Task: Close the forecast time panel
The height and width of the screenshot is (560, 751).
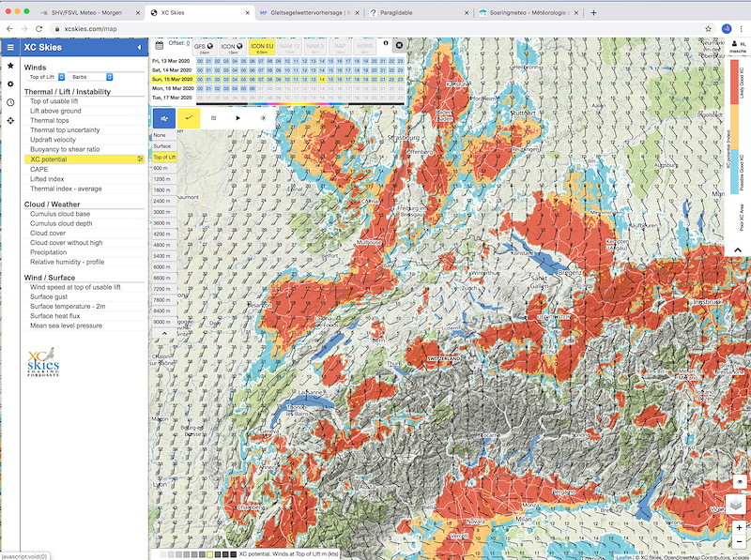Action: [x=399, y=45]
